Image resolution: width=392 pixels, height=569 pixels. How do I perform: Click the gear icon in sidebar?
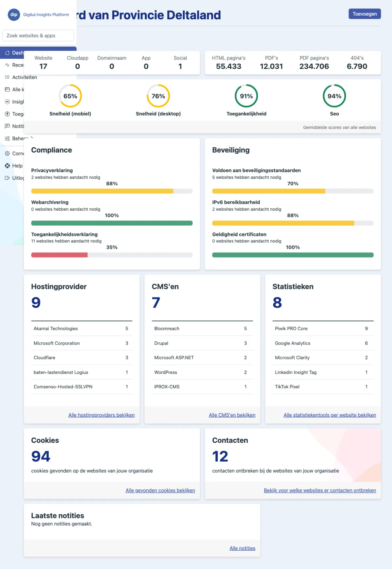7,154
